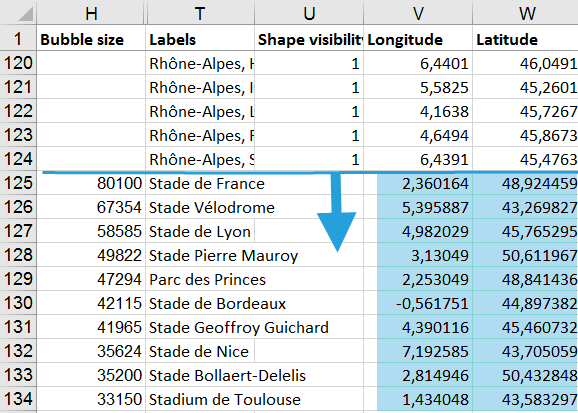Select the 'Stadium de Toulouse' label cell
The height and width of the screenshot is (413, 578).
click(x=200, y=399)
